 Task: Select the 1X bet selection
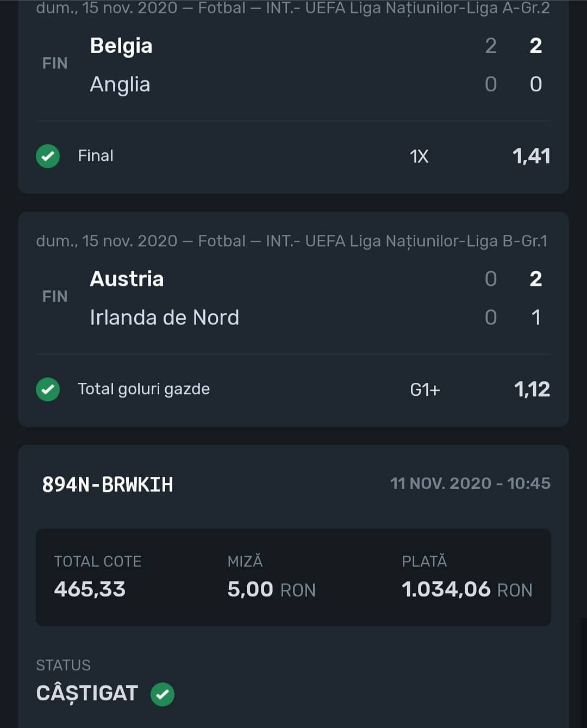pos(419,157)
